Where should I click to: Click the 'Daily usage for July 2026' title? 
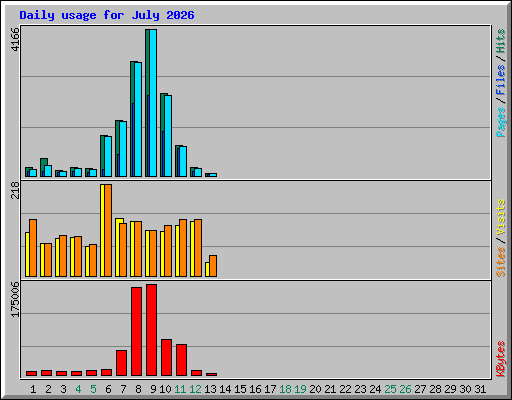[107, 15]
